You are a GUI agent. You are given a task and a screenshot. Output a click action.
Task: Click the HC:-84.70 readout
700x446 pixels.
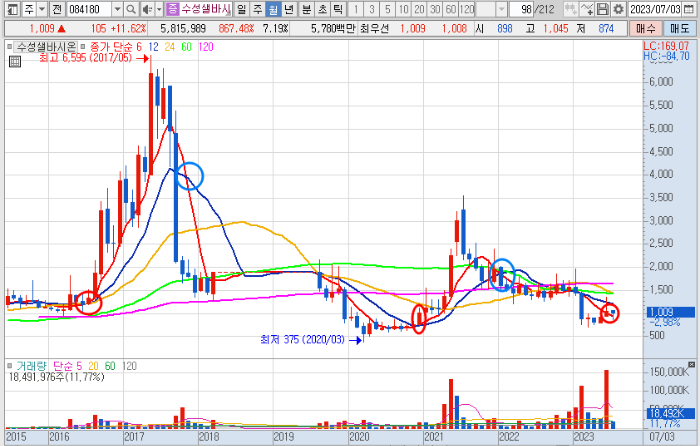666,56
